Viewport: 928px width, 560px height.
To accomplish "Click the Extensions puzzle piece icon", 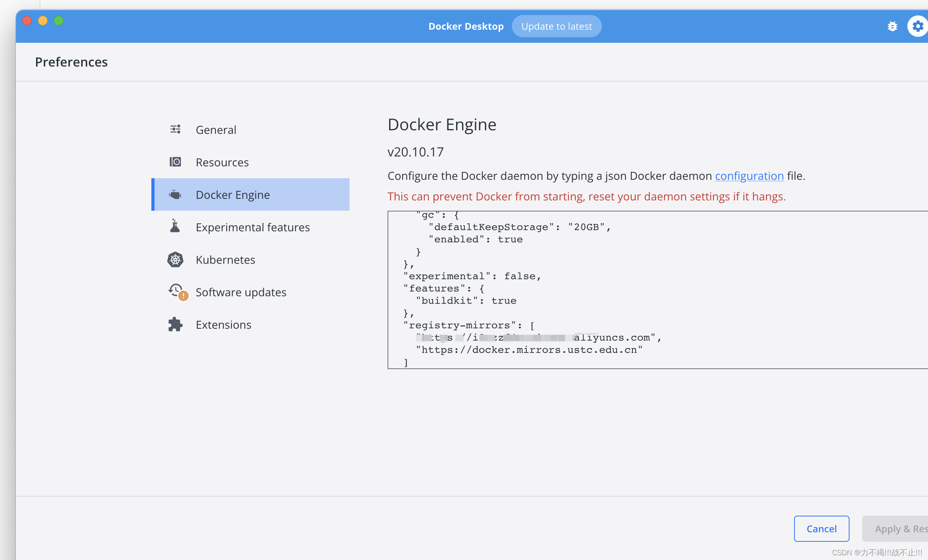I will [175, 324].
